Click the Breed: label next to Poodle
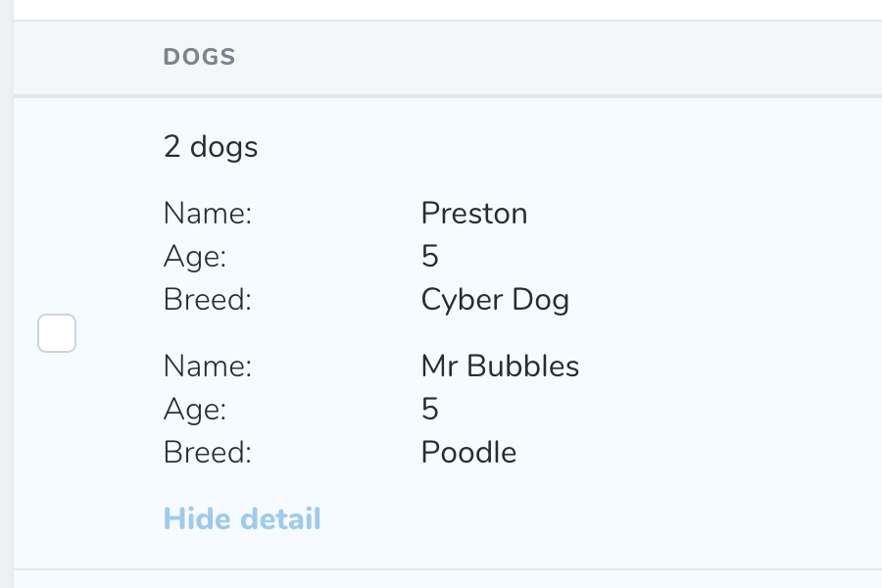This screenshot has height=588, width=882. pyautogui.click(x=208, y=452)
